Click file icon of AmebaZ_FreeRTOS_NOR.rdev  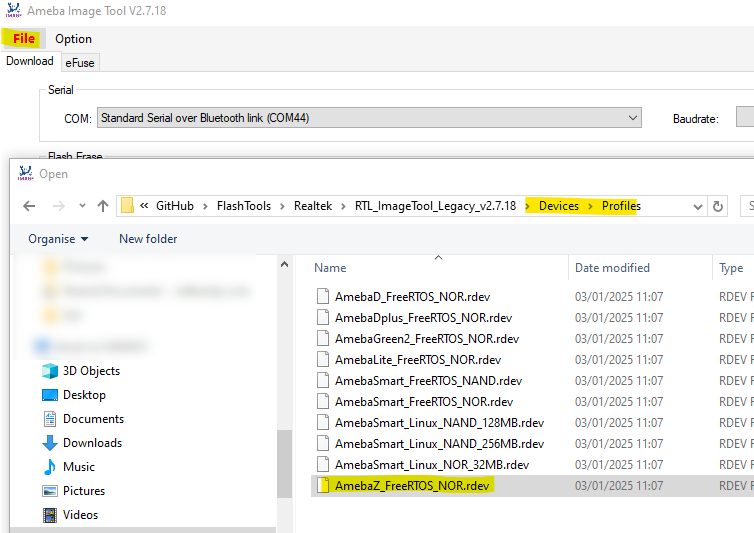[x=323, y=486]
